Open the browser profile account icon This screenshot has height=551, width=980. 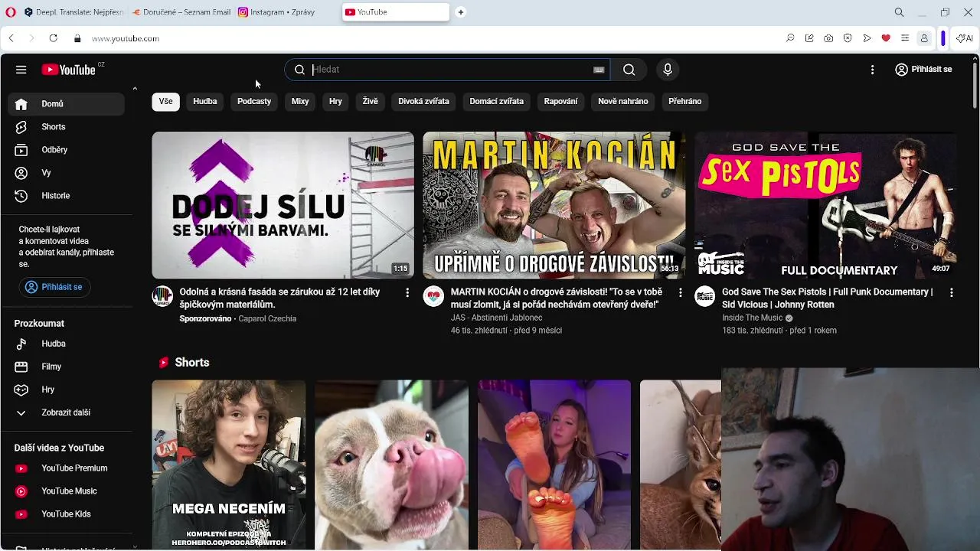click(924, 38)
